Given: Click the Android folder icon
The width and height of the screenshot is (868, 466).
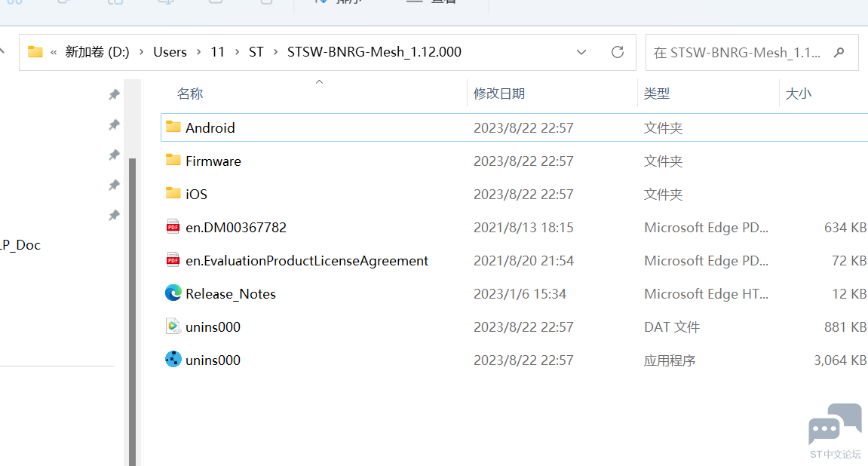Looking at the screenshot, I should point(173,127).
